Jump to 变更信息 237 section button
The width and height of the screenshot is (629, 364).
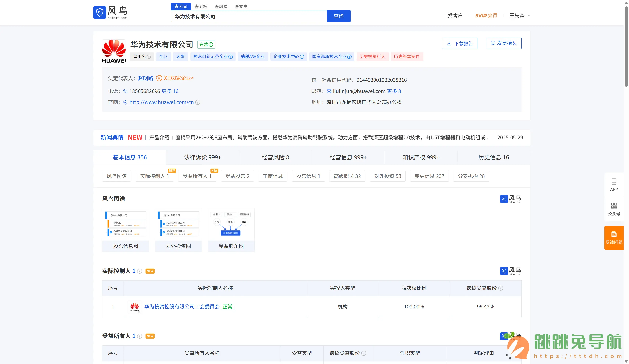coord(429,176)
